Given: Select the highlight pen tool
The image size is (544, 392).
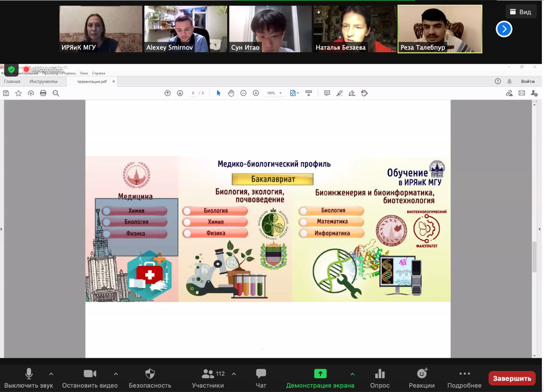Looking at the screenshot, I should click(x=339, y=93).
